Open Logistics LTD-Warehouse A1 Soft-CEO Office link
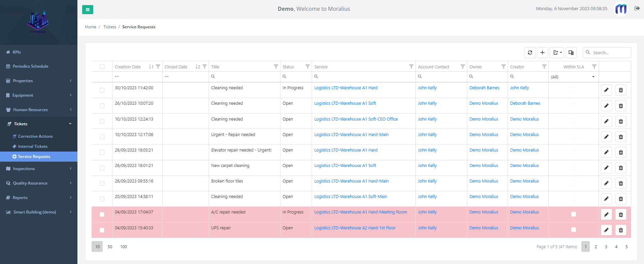644x264 pixels. coord(356,119)
